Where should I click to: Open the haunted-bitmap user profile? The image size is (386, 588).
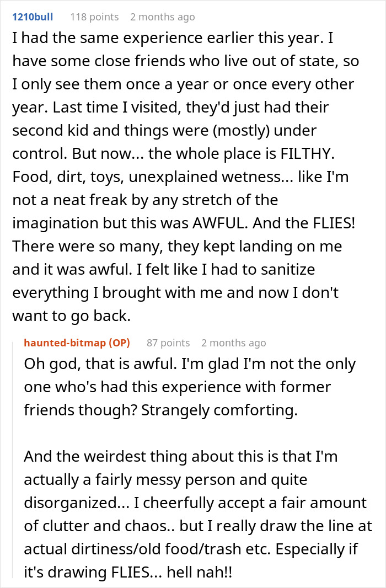tap(66, 343)
